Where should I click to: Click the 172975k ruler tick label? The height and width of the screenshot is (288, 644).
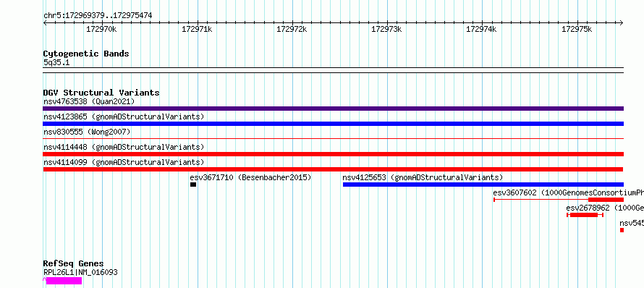pos(577,29)
